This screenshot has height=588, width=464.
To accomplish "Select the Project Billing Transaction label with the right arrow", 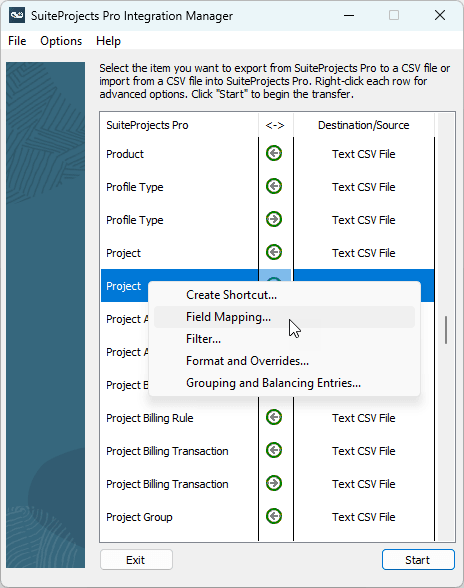I will pyautogui.click(x=167, y=484).
